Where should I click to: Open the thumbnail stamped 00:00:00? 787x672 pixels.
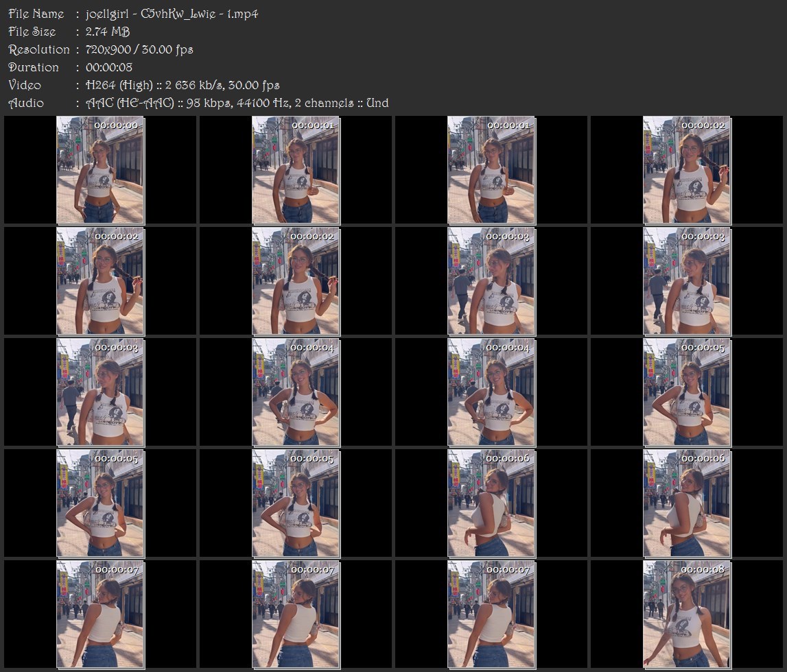pyautogui.click(x=100, y=170)
